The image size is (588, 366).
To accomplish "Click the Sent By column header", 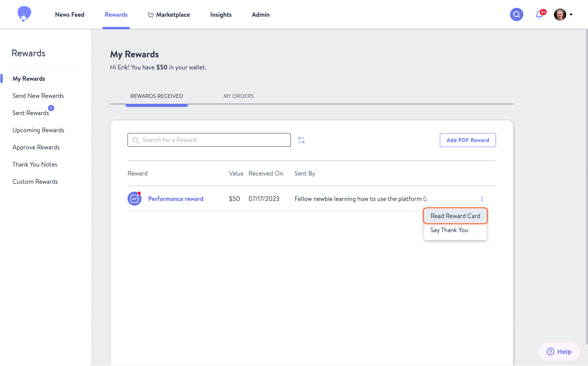I will 305,174.
